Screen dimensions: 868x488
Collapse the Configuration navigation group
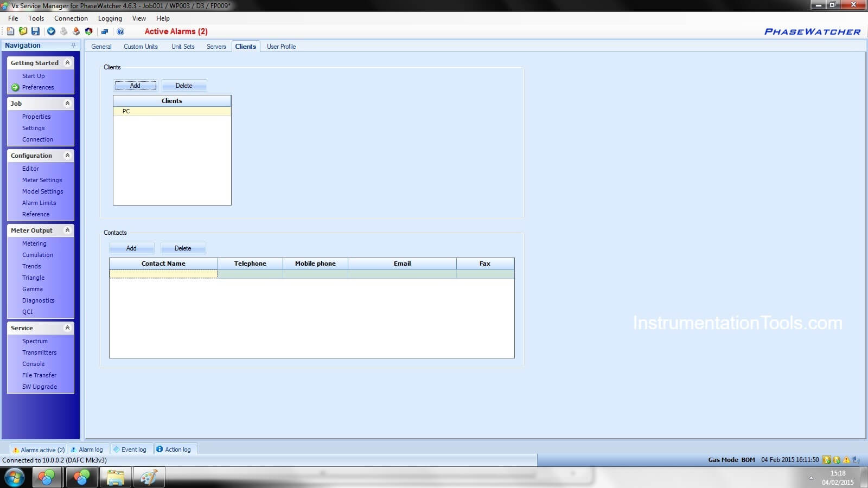point(67,156)
